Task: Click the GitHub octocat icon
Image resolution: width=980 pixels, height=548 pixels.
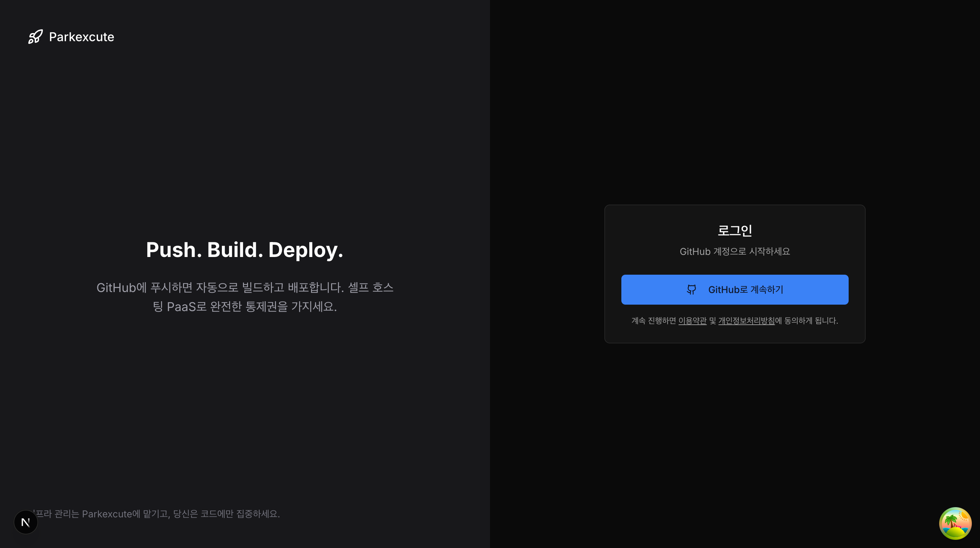Action: (691, 290)
